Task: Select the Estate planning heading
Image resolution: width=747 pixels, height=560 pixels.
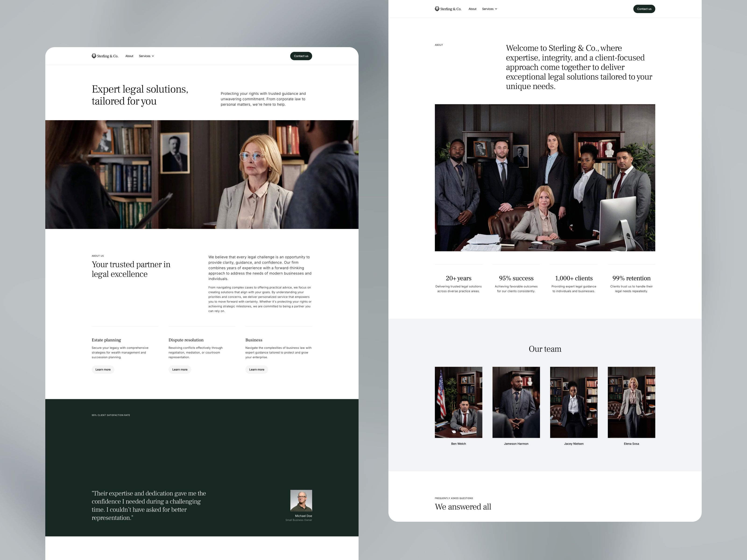Action: point(106,340)
